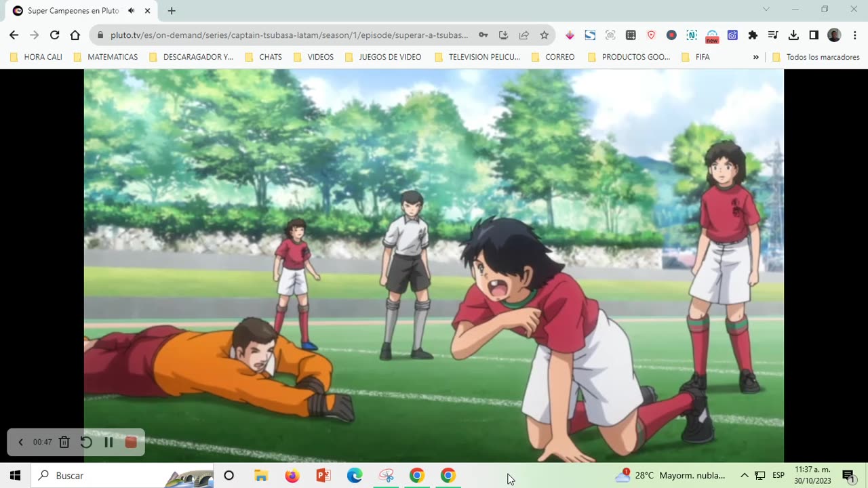Open the Snipping Tool taskbar icon
Viewport: 868px width, 488px height.
(386, 476)
